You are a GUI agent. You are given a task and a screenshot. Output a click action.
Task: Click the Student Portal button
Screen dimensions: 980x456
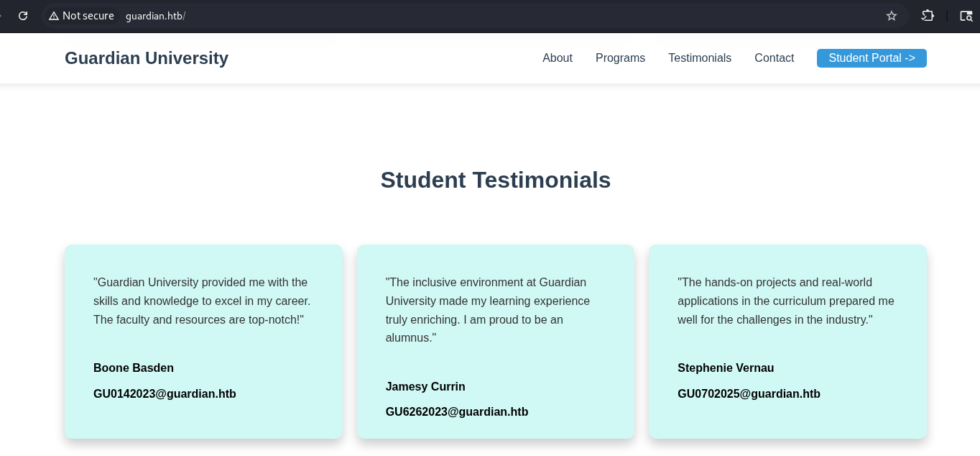coord(871,58)
